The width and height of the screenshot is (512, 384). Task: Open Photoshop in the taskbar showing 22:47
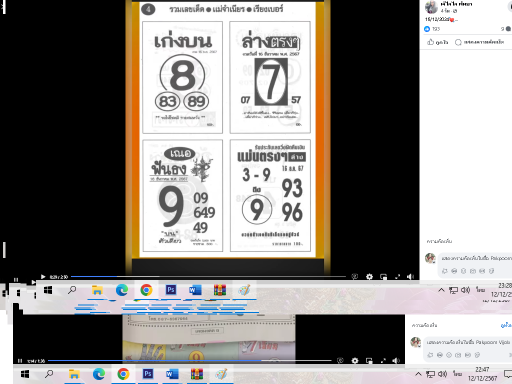pos(147,374)
